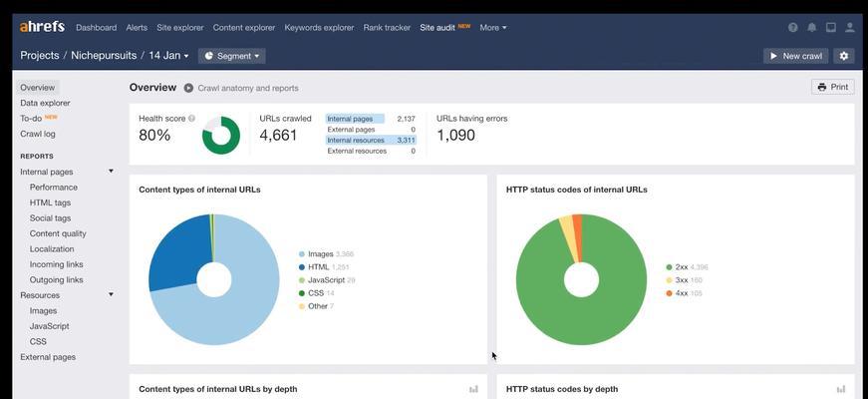Open Nichepursuits breadcrumb link
This screenshot has width=868, height=399.
click(x=104, y=56)
